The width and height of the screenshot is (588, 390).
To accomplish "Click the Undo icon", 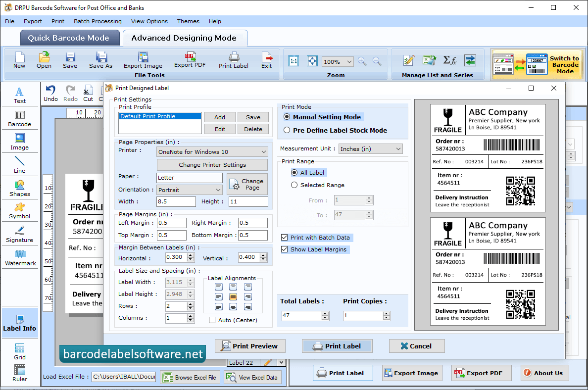I will [50, 94].
